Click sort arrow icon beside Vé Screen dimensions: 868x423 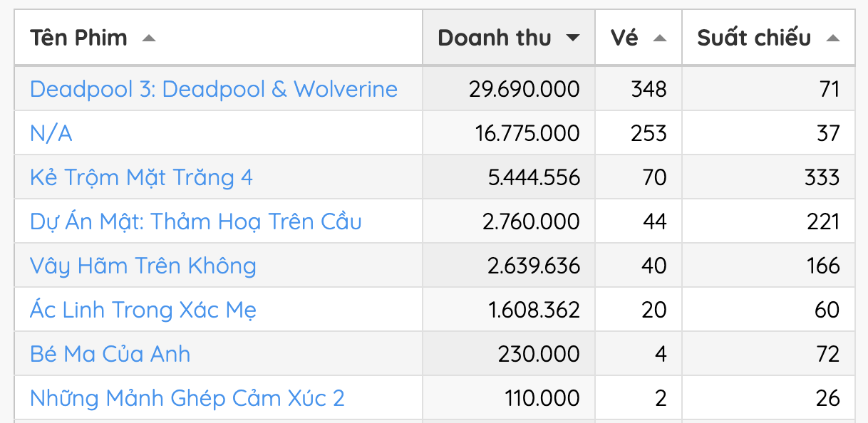pyautogui.click(x=660, y=38)
